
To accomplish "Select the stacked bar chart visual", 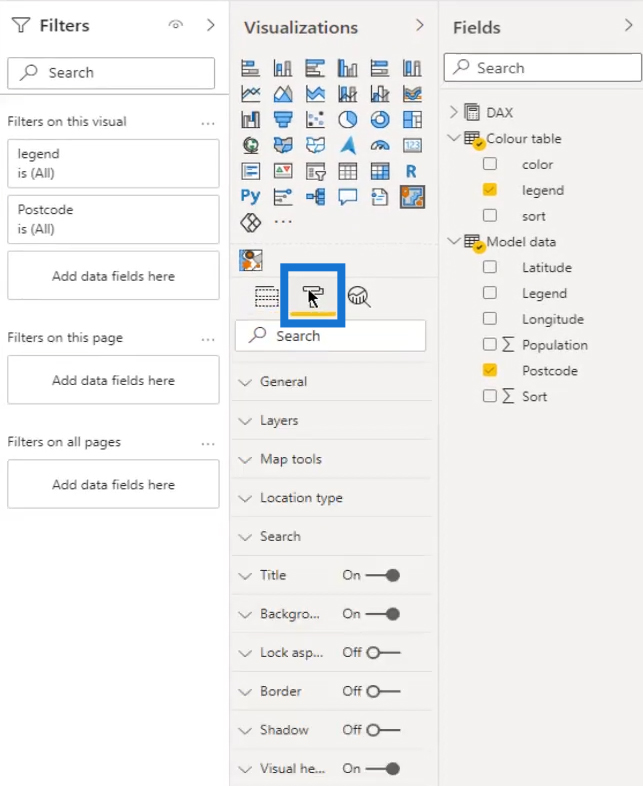I will tap(251, 68).
